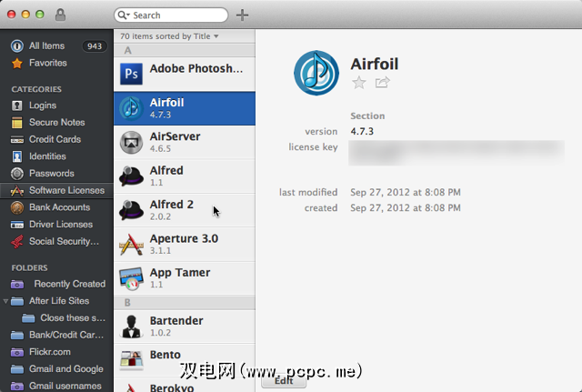Open the Recently Created smart folder

point(56,284)
